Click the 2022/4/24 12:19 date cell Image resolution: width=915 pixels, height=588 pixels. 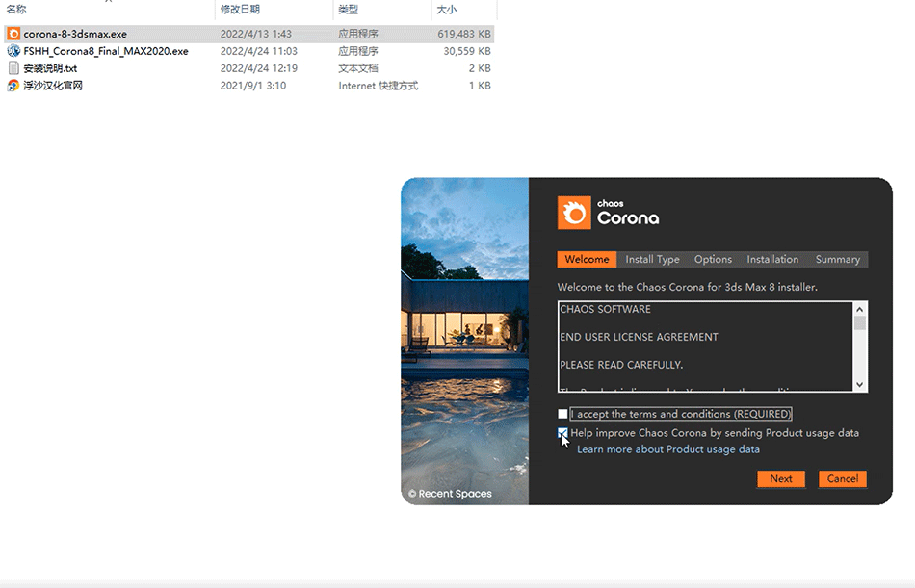tap(258, 68)
